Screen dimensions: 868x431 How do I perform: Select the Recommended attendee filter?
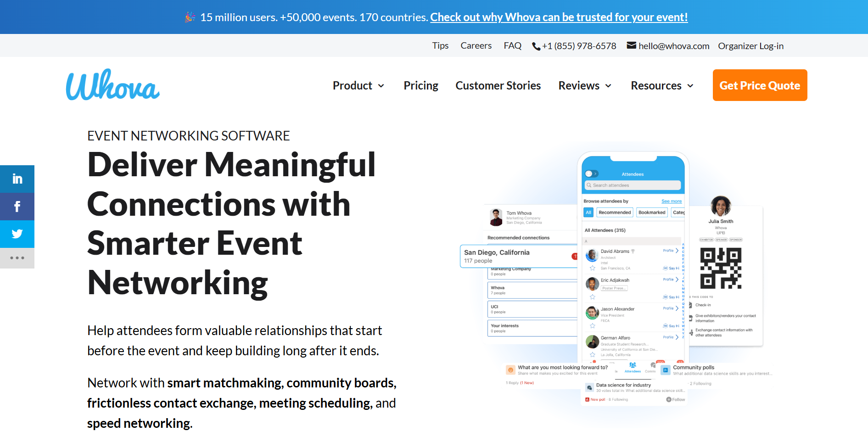point(615,213)
